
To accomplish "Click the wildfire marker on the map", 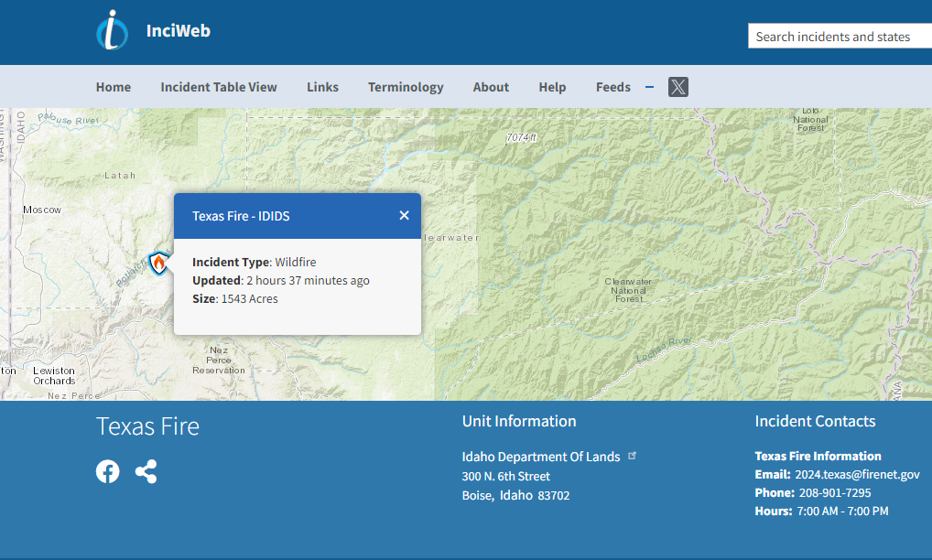I will click(159, 264).
